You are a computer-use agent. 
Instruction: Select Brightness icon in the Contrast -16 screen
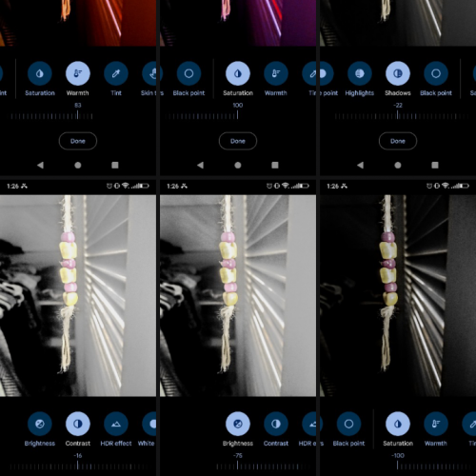[x=40, y=424]
